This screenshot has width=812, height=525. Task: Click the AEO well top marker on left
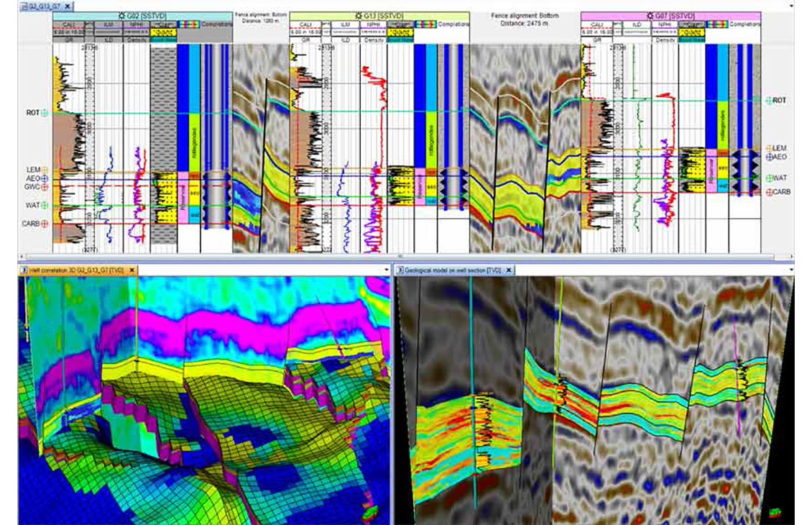pyautogui.click(x=45, y=178)
